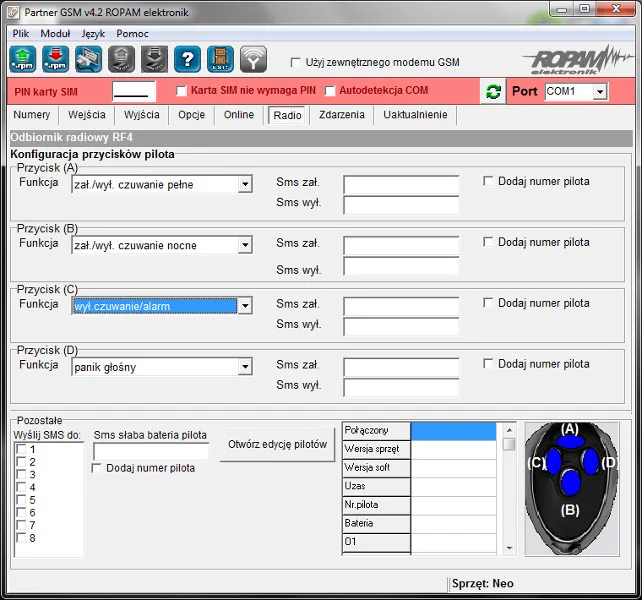Click the open .rpm file icon with green arrow
This screenshot has width=642, height=600.
(22, 59)
